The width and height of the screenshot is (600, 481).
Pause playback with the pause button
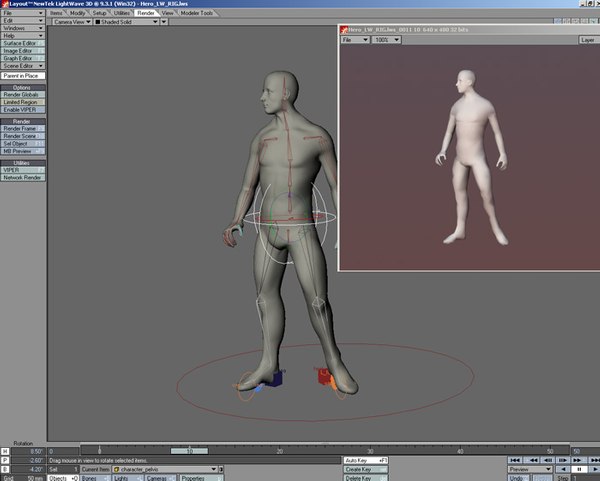pyautogui.click(x=579, y=469)
